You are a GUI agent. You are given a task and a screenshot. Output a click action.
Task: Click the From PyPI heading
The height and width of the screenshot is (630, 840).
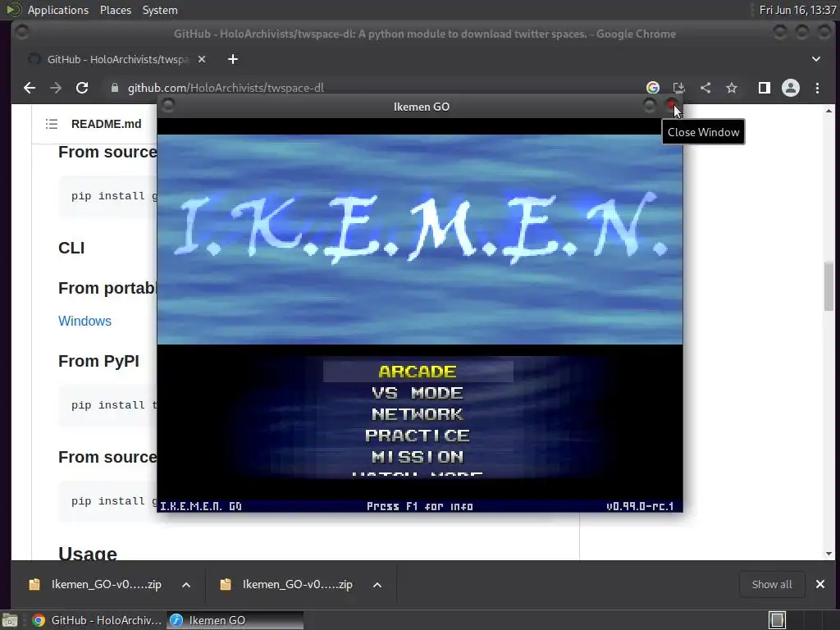98,361
